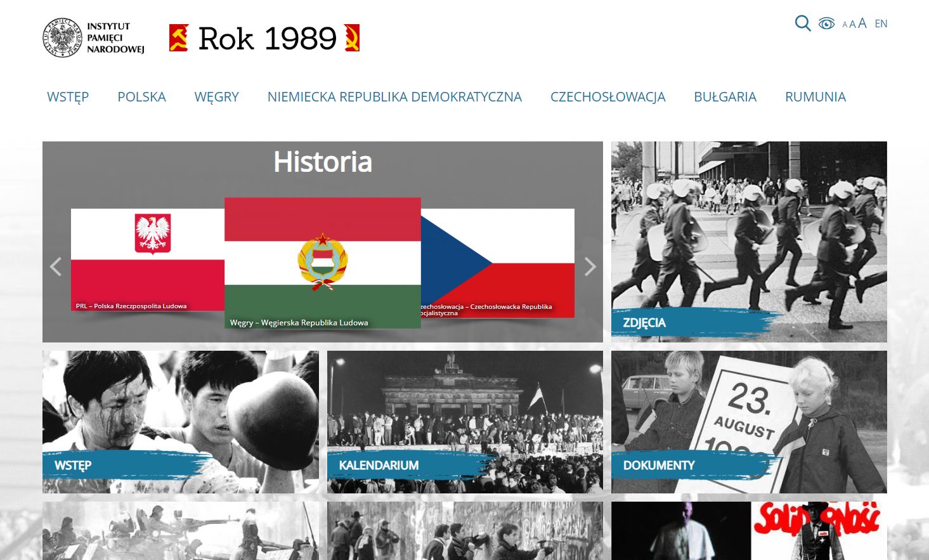Select the largest font size A
The image size is (929, 560).
(x=862, y=23)
